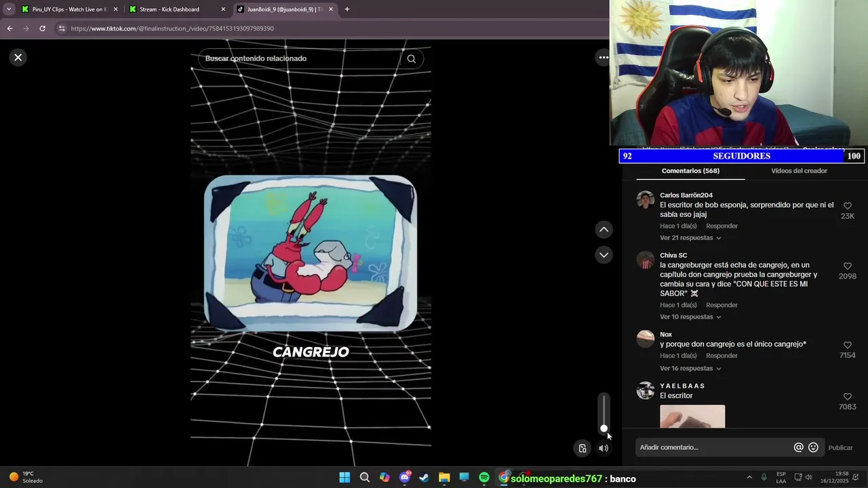Like Nox's comment heart
Screen dimensions: 868x488
(847, 346)
